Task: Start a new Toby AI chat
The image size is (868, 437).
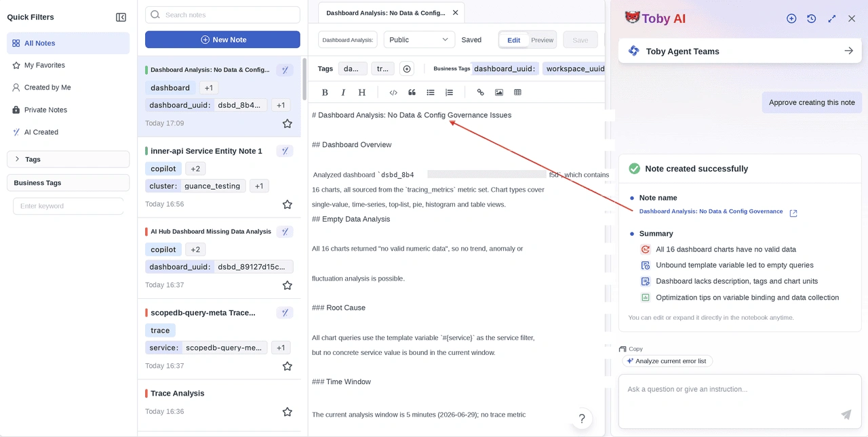Action: (x=791, y=18)
